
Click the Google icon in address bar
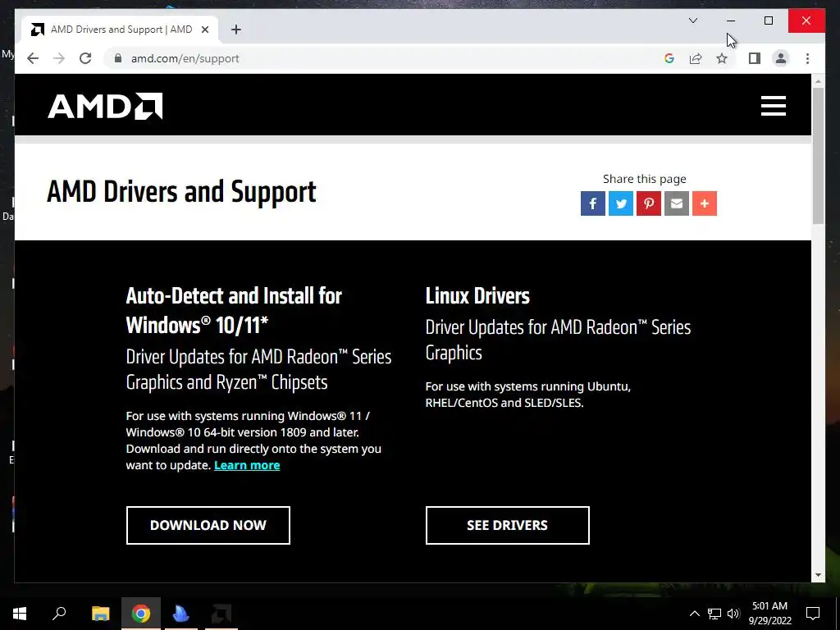pyautogui.click(x=669, y=58)
